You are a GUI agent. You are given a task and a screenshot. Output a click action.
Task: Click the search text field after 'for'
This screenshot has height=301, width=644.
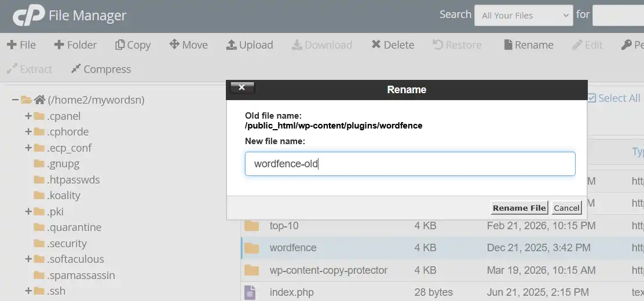pos(618,15)
